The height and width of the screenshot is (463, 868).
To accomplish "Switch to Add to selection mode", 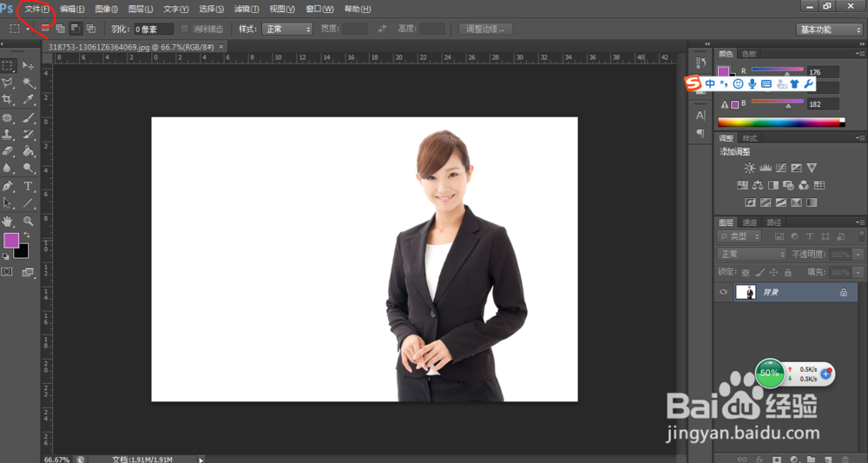I will pyautogui.click(x=60, y=29).
